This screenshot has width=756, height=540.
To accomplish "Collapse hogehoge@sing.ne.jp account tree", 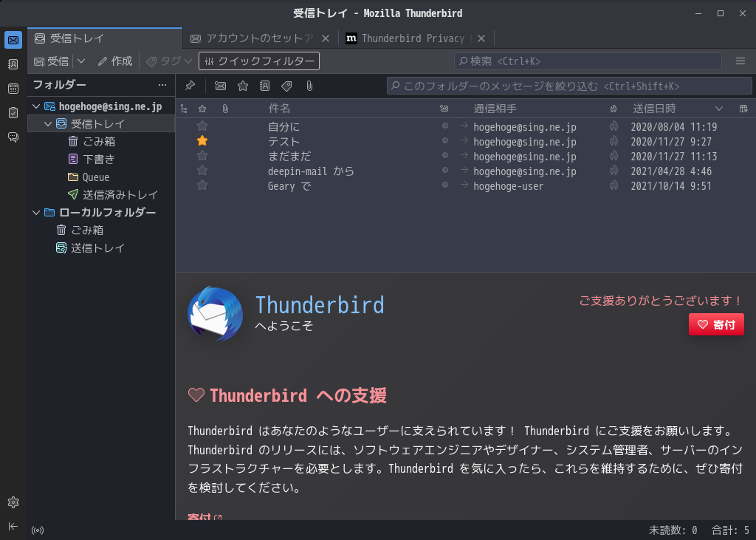I will pos(36,106).
